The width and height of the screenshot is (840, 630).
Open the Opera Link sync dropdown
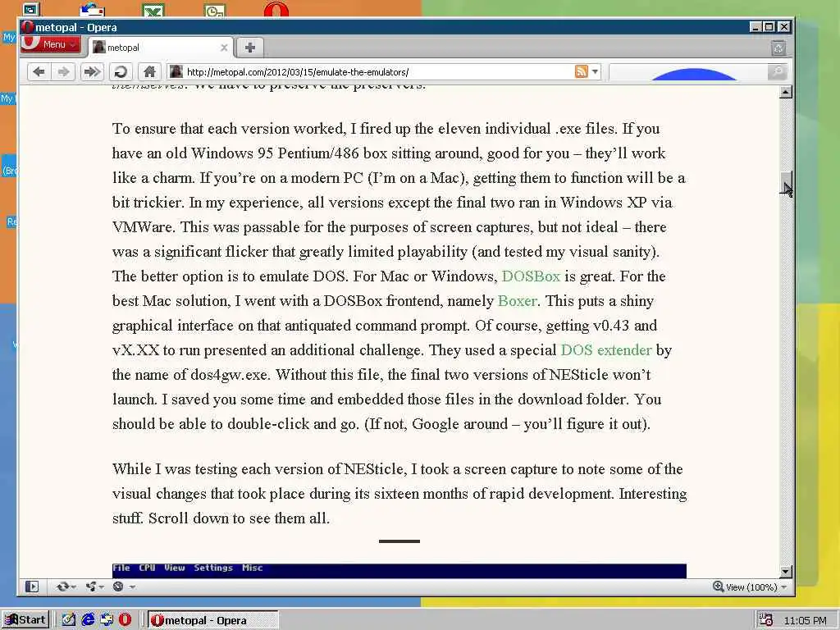[66, 587]
